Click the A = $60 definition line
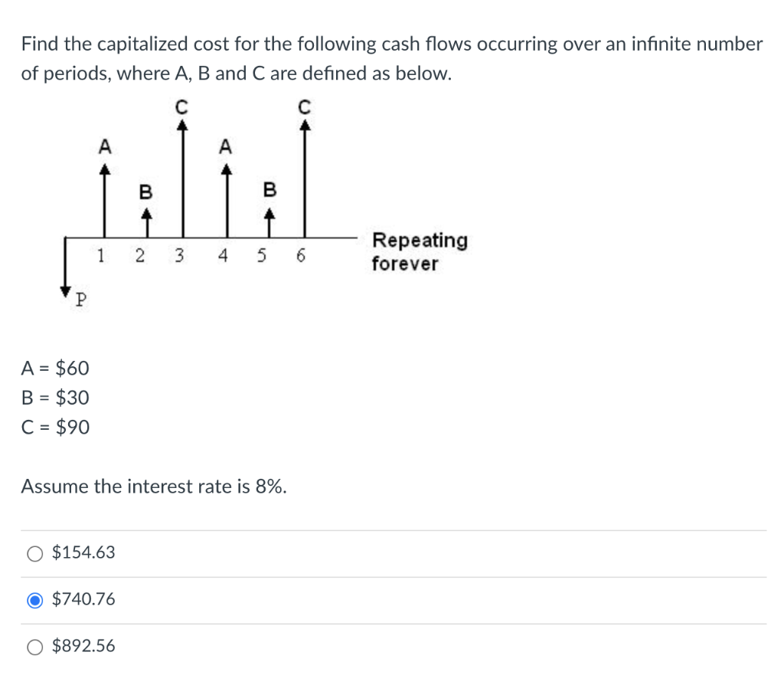This screenshot has width=784, height=675. click(54, 368)
